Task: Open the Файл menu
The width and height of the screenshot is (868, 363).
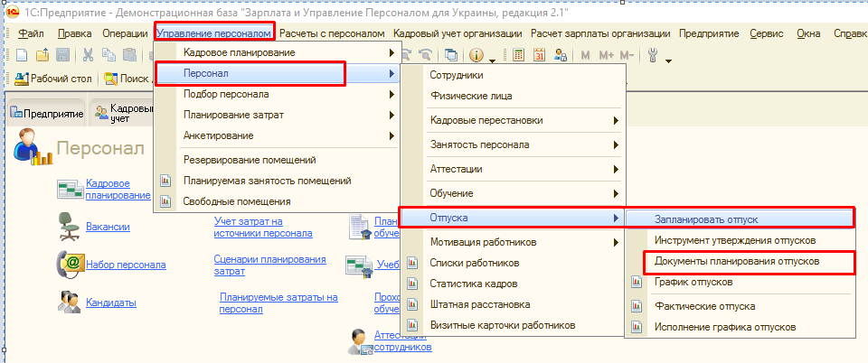Action: [31, 33]
